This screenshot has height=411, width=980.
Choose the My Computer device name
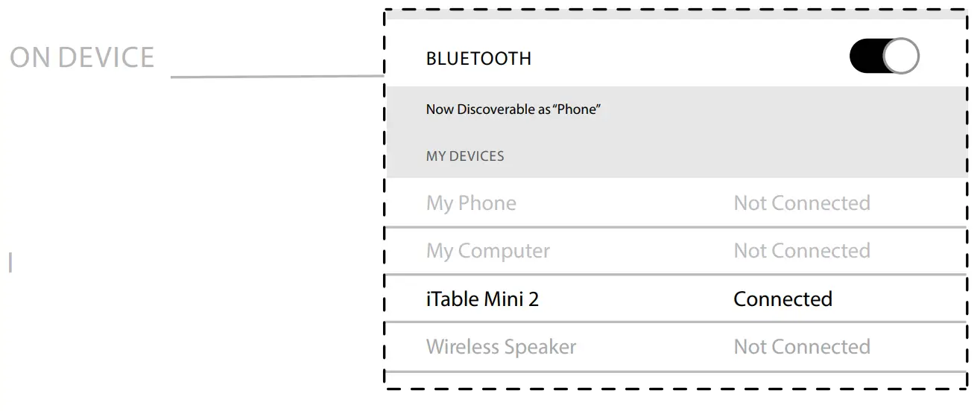(x=488, y=251)
